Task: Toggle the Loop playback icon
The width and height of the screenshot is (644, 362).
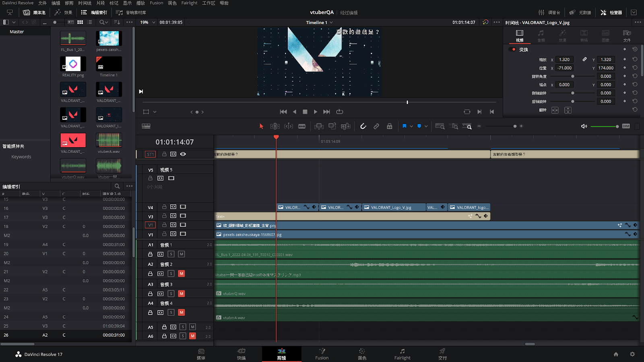Action: click(340, 112)
